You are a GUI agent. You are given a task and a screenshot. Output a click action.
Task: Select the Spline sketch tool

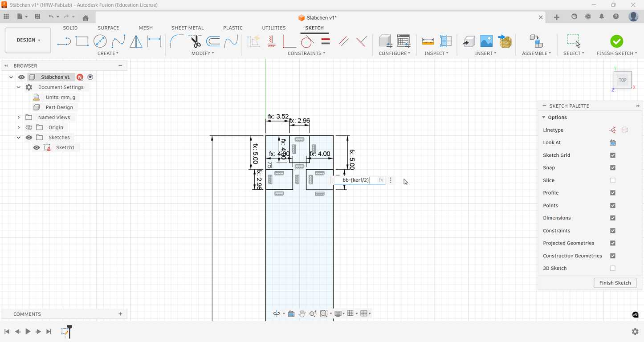click(118, 41)
